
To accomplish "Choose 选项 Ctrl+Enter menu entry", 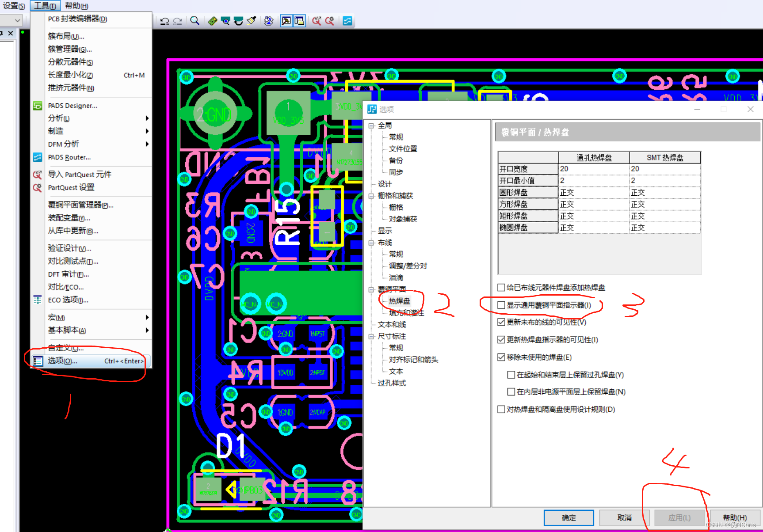I will [91, 361].
